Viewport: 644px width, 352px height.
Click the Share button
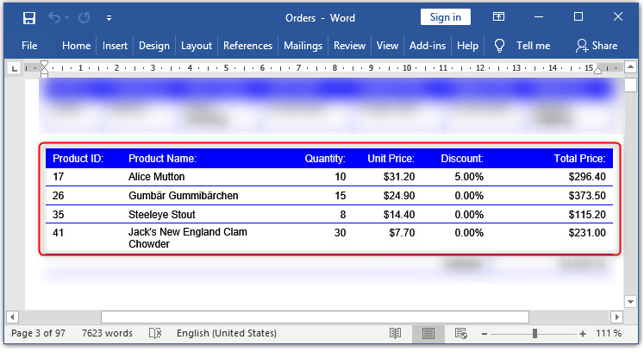[597, 46]
